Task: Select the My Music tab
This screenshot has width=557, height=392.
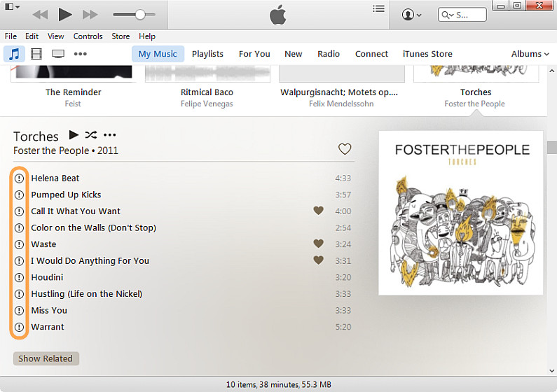Action: (158, 54)
